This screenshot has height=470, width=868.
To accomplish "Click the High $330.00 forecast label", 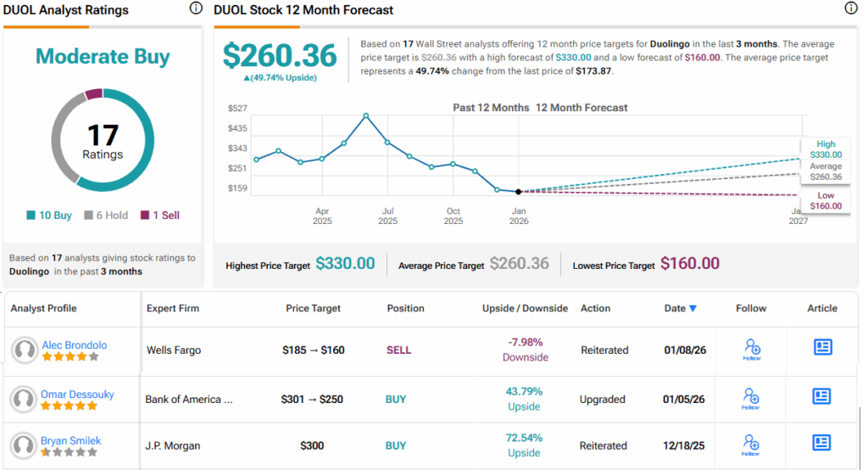I will click(826, 150).
